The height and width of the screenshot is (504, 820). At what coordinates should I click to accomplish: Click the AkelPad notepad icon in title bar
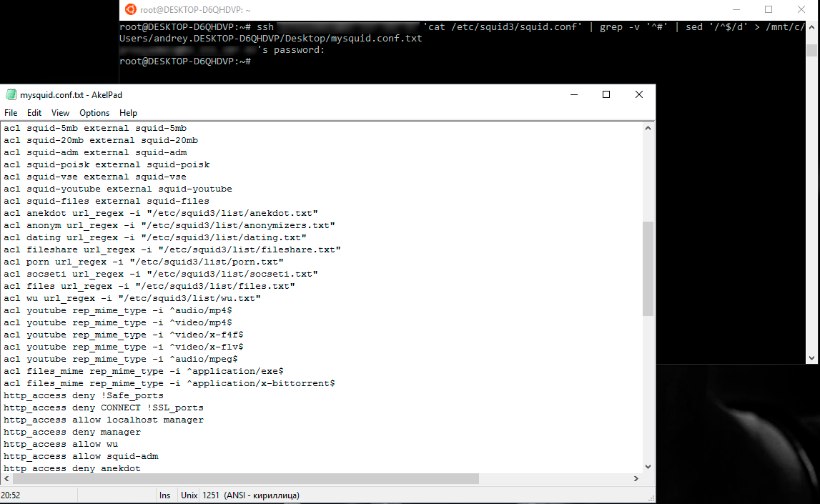click(11, 94)
